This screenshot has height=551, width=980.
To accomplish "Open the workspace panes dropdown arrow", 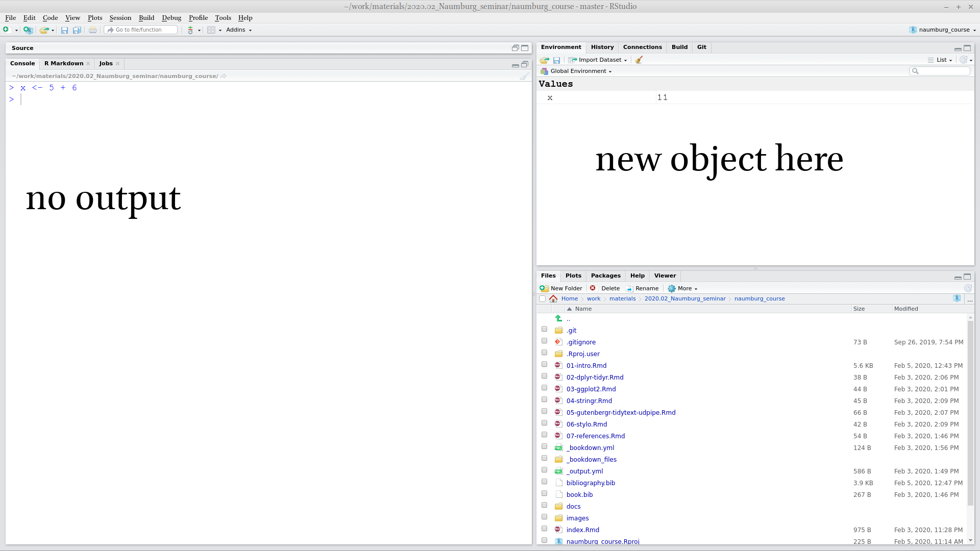I will tap(220, 31).
